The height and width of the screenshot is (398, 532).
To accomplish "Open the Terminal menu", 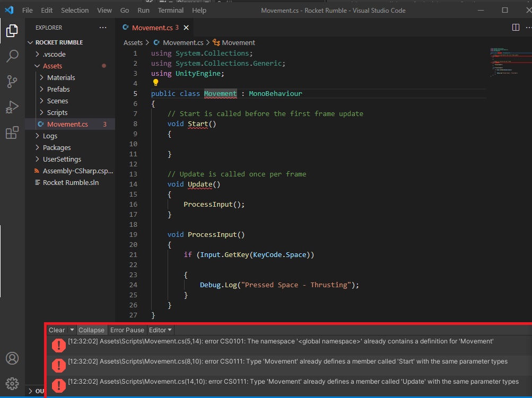I will pos(170,10).
